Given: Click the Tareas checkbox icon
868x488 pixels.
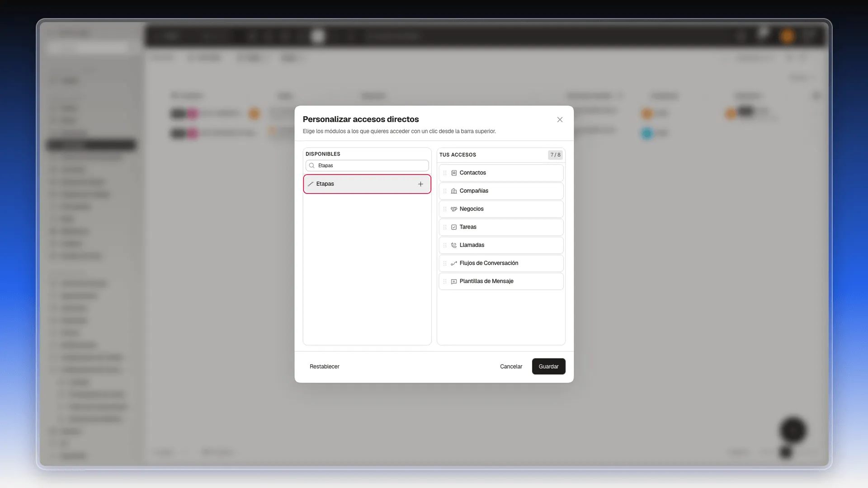Looking at the screenshot, I should click(x=454, y=227).
